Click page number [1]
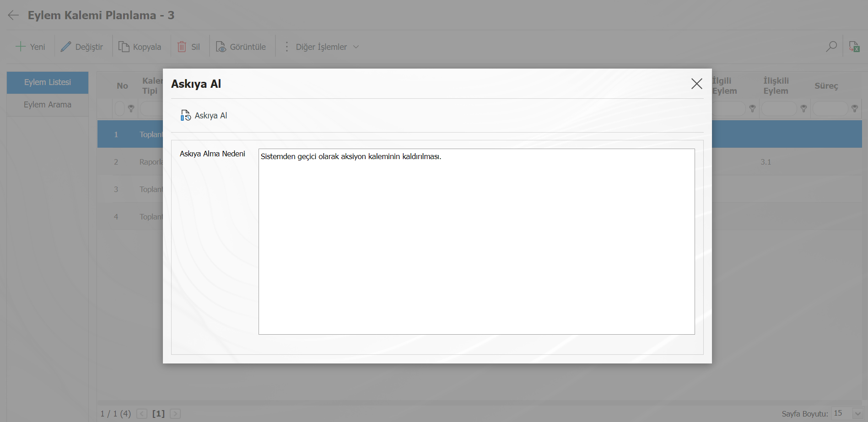Image resolution: width=868 pixels, height=422 pixels. 158,414
